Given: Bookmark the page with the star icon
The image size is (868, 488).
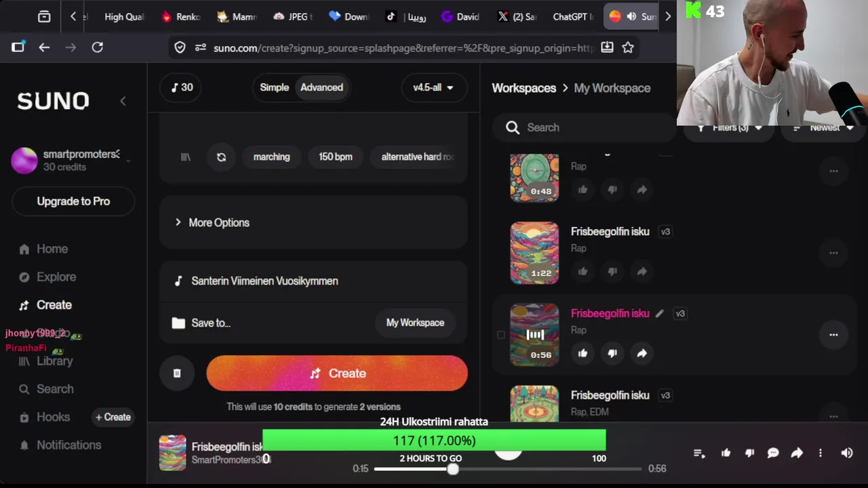Looking at the screenshot, I should pyautogui.click(x=628, y=47).
